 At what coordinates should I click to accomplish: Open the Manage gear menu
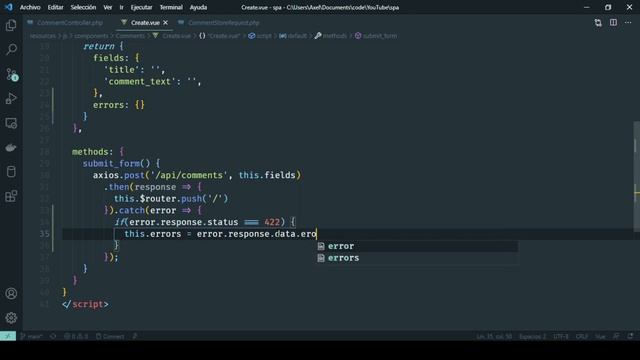pyautogui.click(x=11, y=318)
